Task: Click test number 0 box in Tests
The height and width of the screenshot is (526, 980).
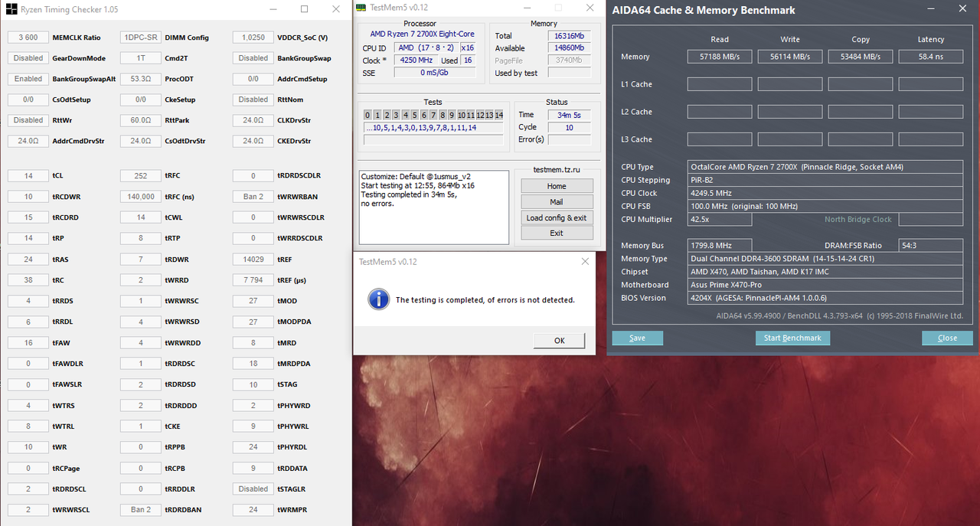Action: point(368,115)
